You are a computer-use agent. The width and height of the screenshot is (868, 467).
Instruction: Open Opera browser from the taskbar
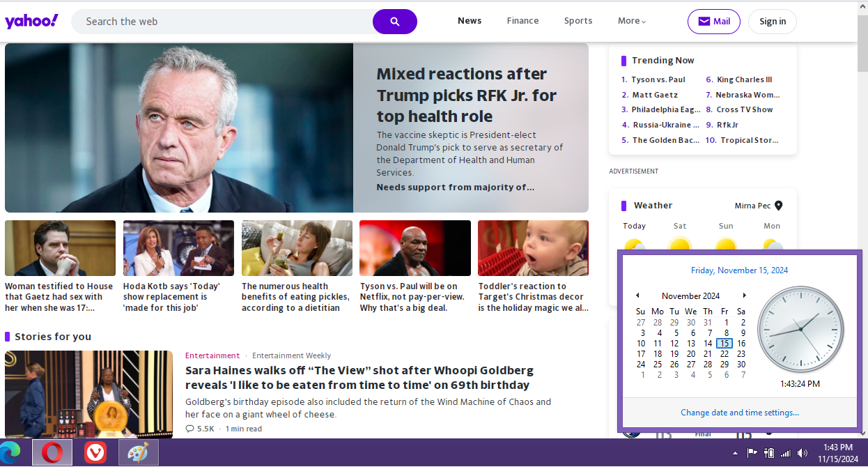52,453
